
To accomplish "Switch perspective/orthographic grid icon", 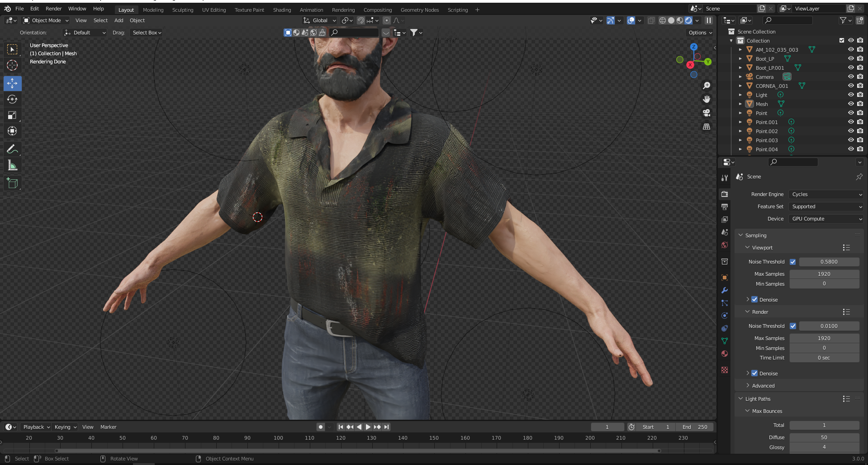I will point(707,126).
